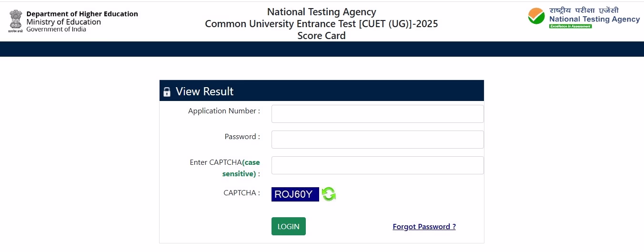Click the Score Card page title
Image resolution: width=644 pixels, height=252 pixels.
tap(322, 36)
